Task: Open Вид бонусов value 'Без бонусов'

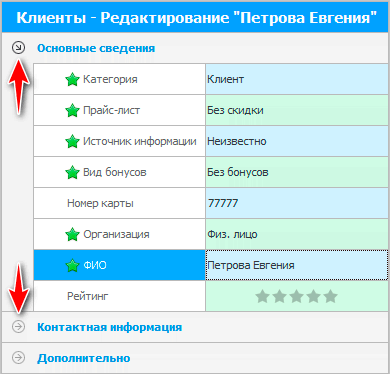Action: coord(297,172)
